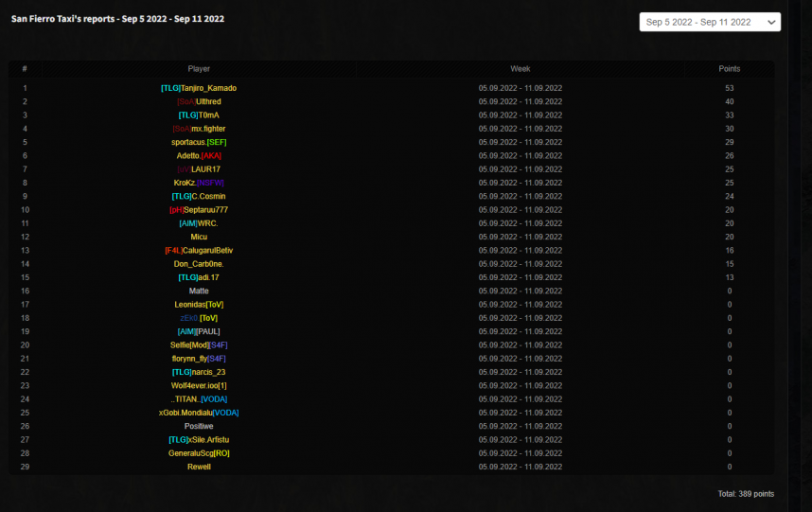Select player Leonidas[ToV]
Screen dimensions: 812x512
tap(199, 305)
